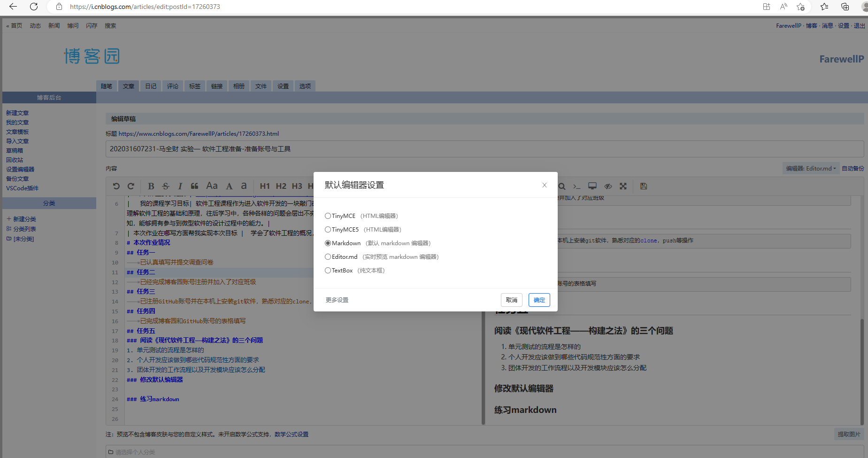This screenshot has width=868, height=458.
Task: Open the 日记 tab
Action: (151, 86)
